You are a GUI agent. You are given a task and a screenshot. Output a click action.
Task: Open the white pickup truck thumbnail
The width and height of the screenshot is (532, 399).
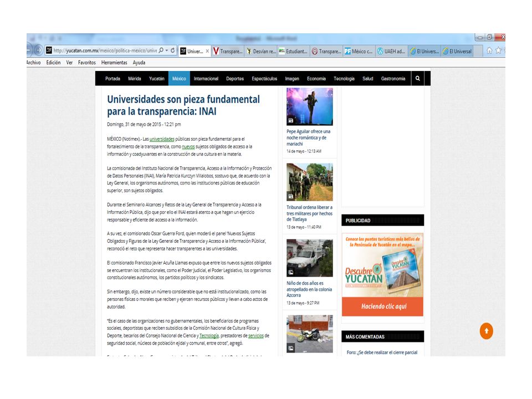(310, 258)
